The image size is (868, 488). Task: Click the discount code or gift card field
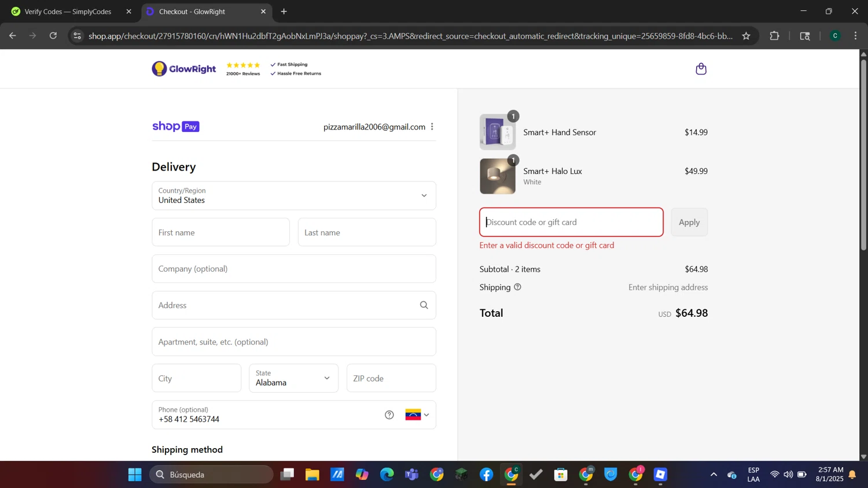click(571, 222)
